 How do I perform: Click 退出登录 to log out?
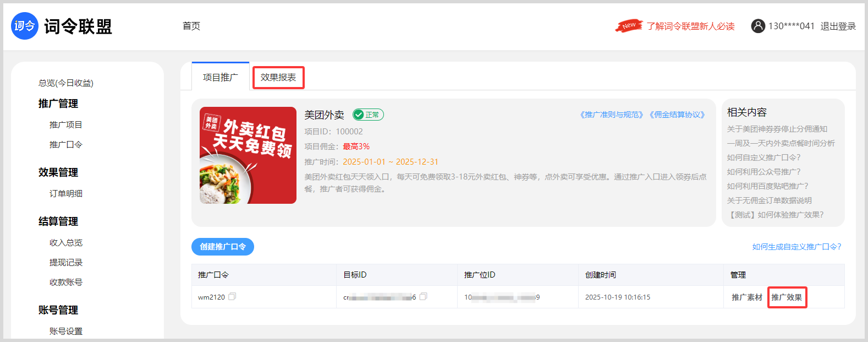coord(838,26)
